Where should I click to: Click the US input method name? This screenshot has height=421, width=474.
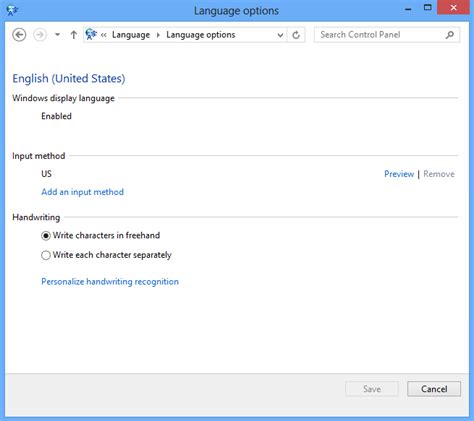(x=46, y=174)
